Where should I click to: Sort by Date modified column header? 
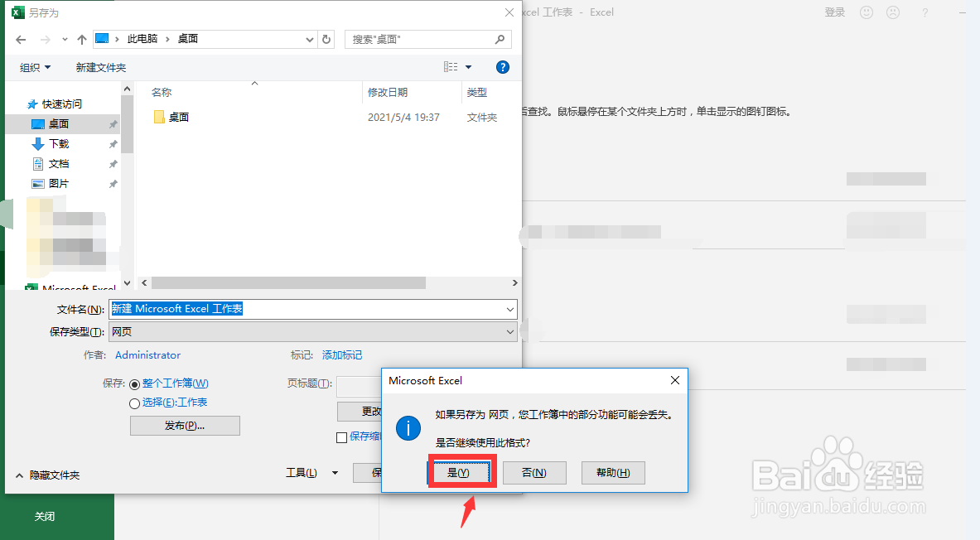(388, 93)
